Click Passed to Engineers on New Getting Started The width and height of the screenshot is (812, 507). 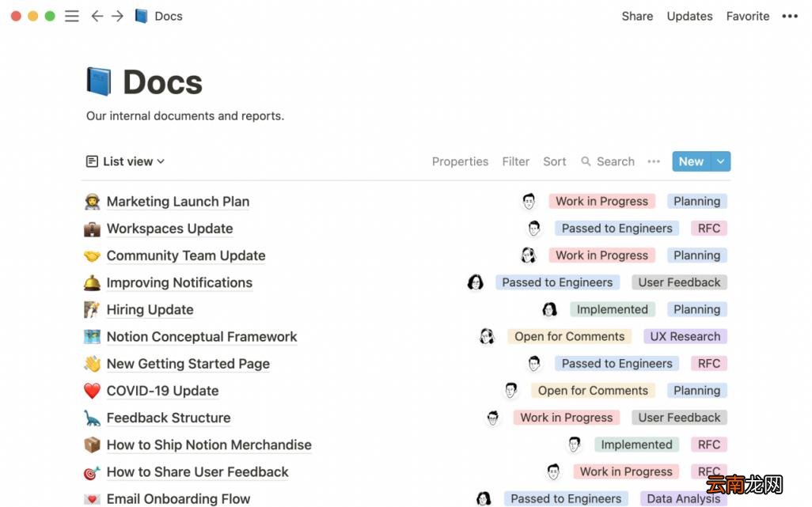[617, 364]
